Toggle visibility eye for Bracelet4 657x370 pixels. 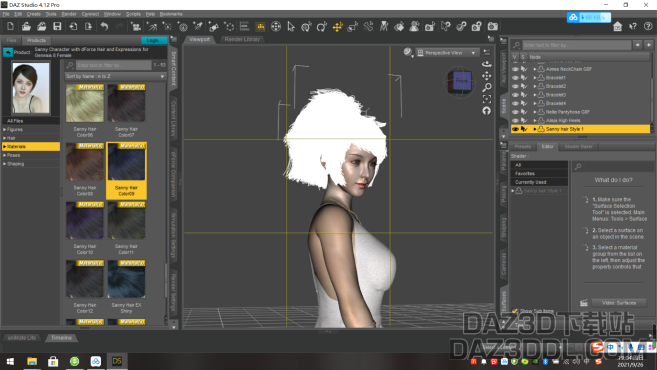tap(515, 103)
